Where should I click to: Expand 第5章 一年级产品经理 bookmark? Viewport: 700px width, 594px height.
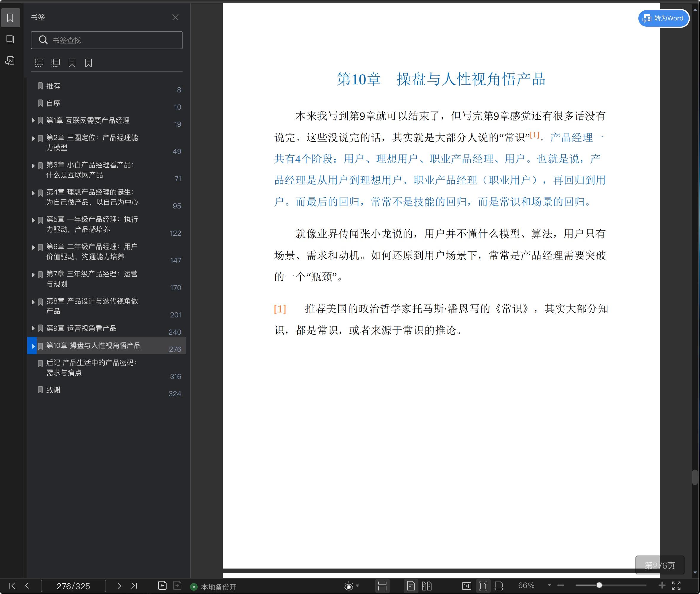point(33,220)
